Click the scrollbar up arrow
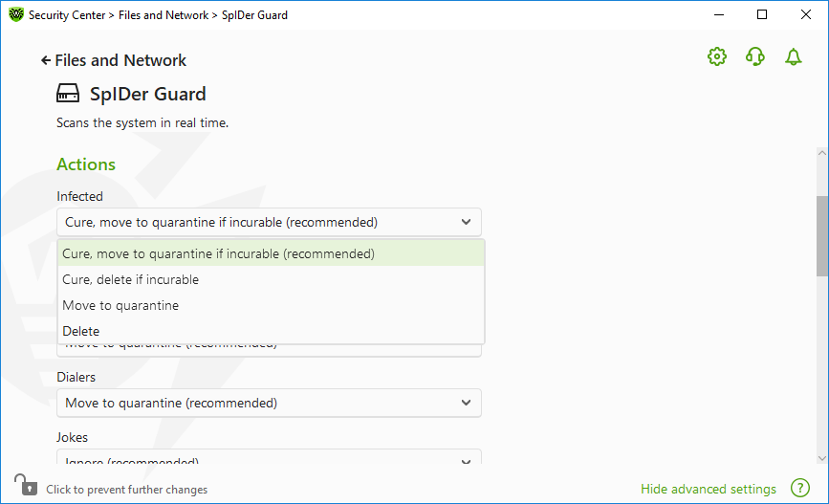The width and height of the screenshot is (829, 504). pyautogui.click(x=822, y=153)
